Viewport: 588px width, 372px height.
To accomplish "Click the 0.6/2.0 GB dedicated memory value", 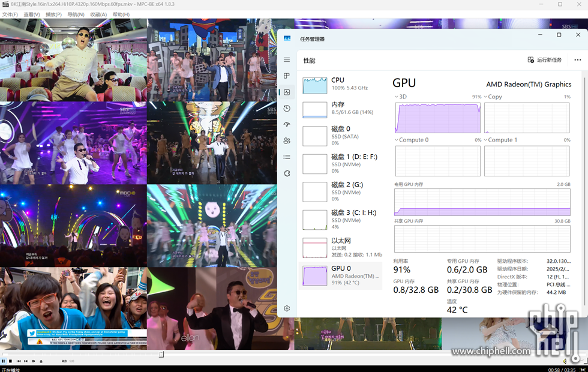I will click(x=467, y=269).
